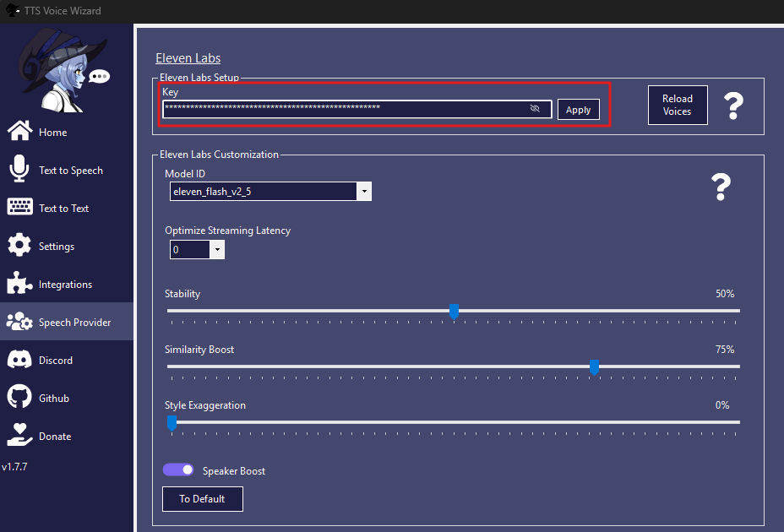The width and height of the screenshot is (784, 532).
Task: Click the eleven_flash_v2_5 model text box
Action: [264, 191]
